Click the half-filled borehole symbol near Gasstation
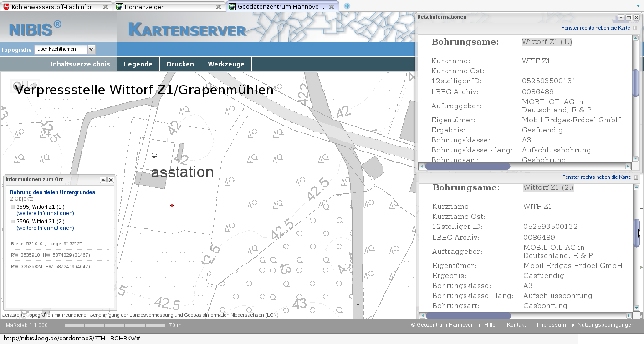This screenshot has height=344, width=644. tap(154, 156)
